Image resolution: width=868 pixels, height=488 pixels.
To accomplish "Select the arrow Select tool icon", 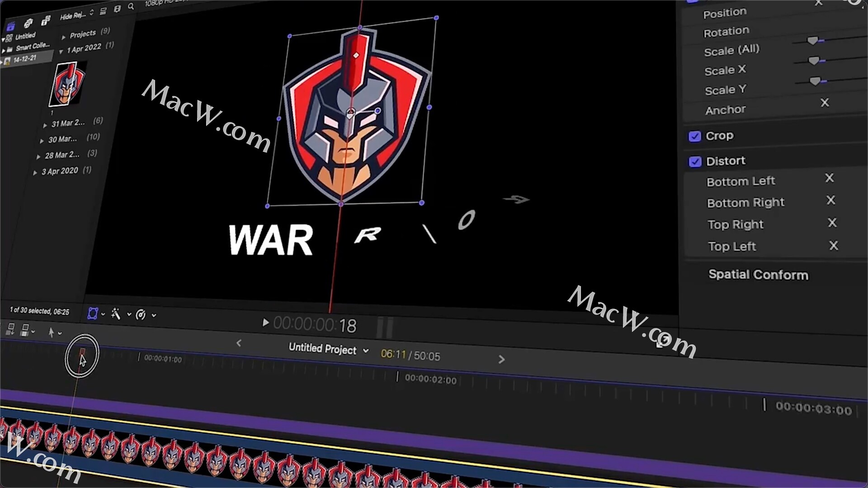I will click(51, 333).
